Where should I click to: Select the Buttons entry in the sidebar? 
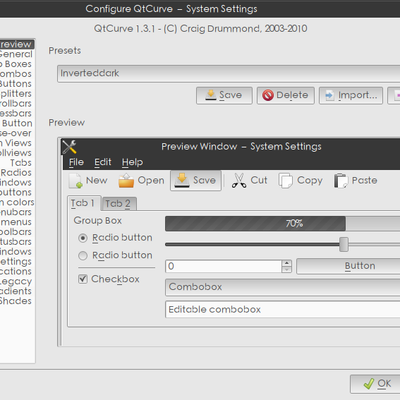point(17,84)
